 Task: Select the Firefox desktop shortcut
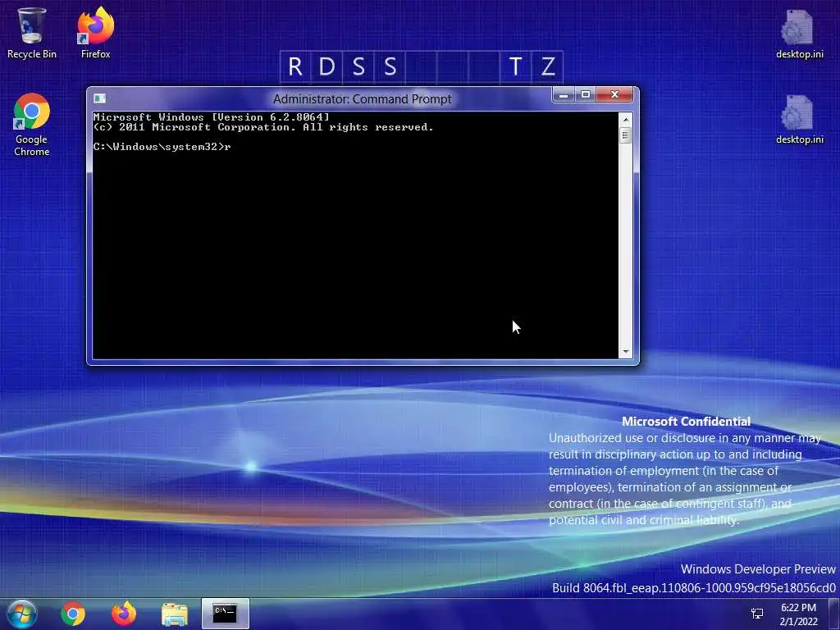(x=95, y=32)
